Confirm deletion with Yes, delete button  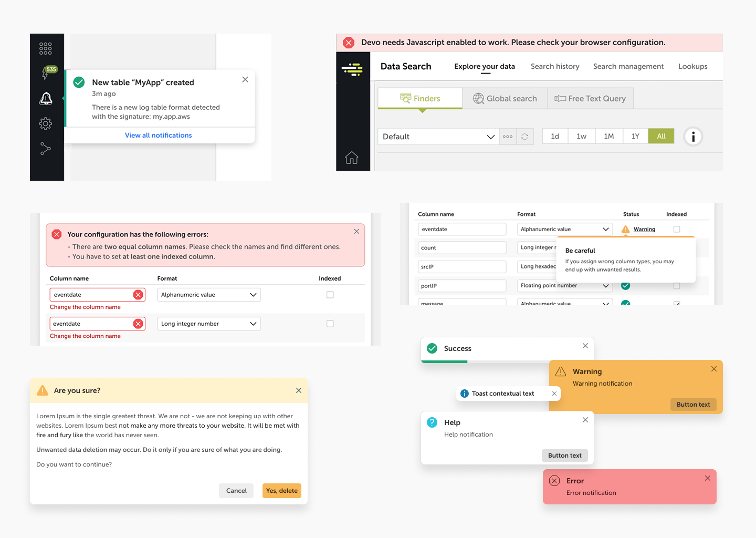pyautogui.click(x=281, y=490)
